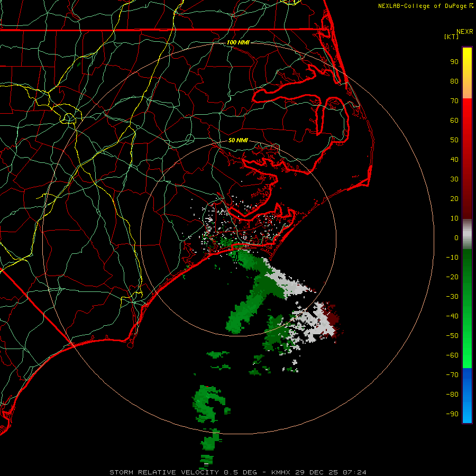Viewport: 476px width, 476px height.
Task: Click the NEXR label above the color scale
Action: point(465,32)
